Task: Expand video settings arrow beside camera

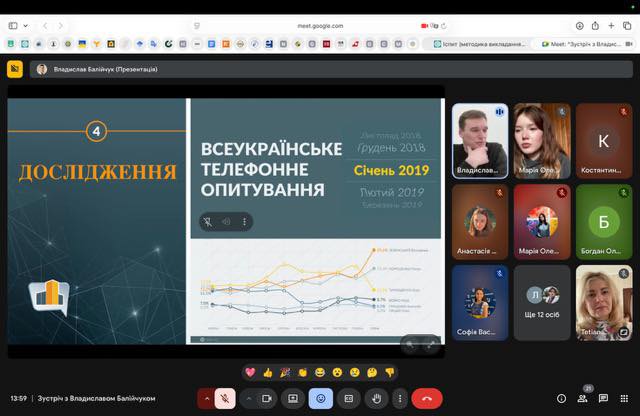Action: tap(248, 398)
